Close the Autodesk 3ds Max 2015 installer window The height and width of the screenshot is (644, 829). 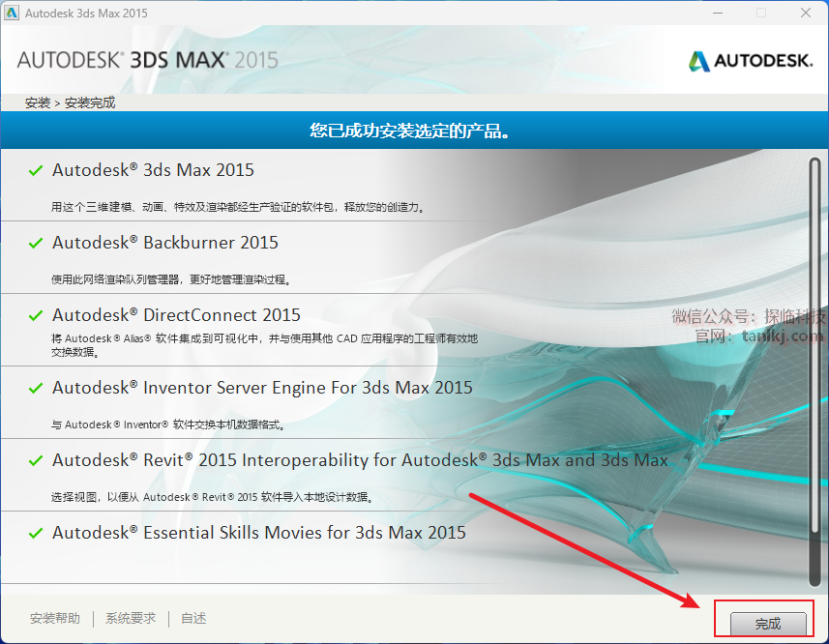click(806, 13)
